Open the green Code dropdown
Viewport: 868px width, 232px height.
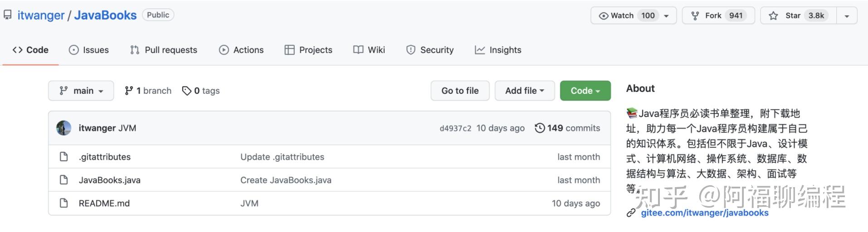coord(585,91)
